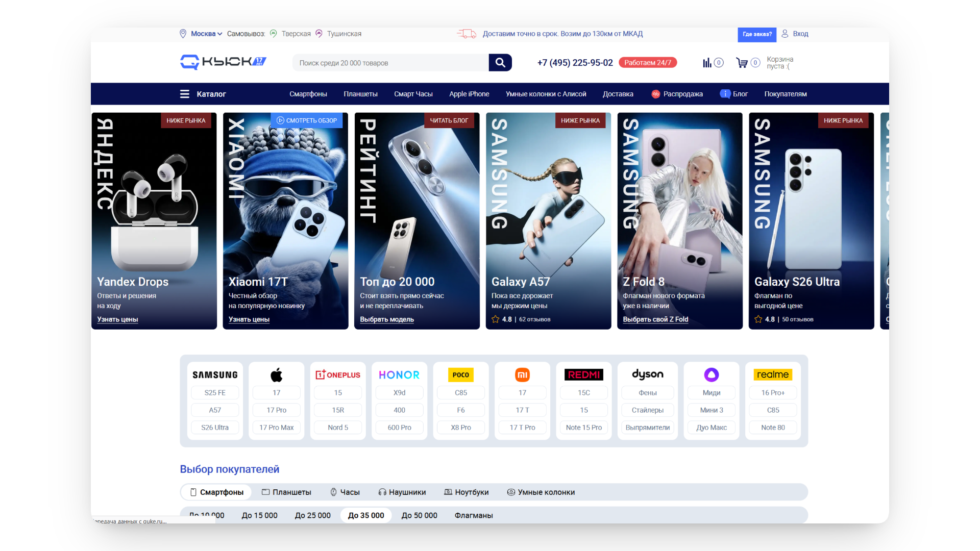Image resolution: width=980 pixels, height=551 pixels.
Task: Open Планшеты in the navigation bar
Action: point(360,94)
